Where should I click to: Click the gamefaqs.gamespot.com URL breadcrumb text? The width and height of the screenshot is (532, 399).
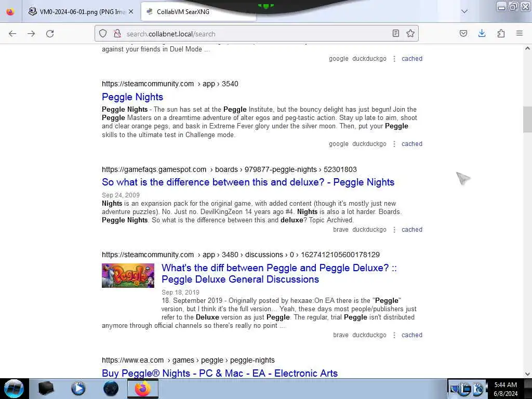(229, 169)
